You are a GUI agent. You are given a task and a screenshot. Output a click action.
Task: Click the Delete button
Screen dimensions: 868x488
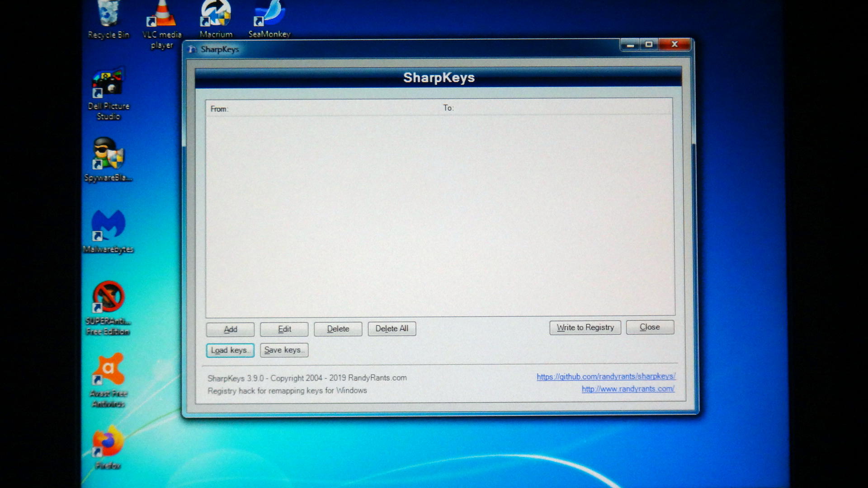pos(338,329)
